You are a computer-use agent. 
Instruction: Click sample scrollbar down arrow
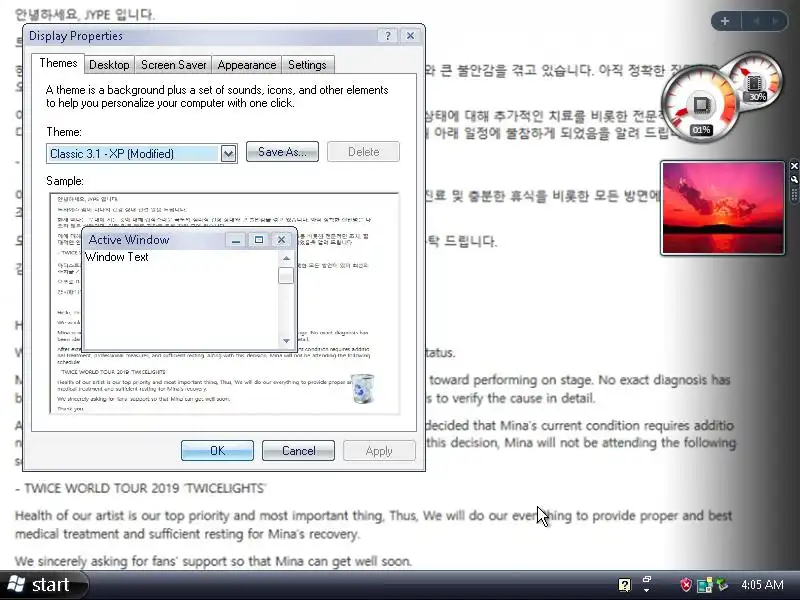pyautogui.click(x=286, y=341)
